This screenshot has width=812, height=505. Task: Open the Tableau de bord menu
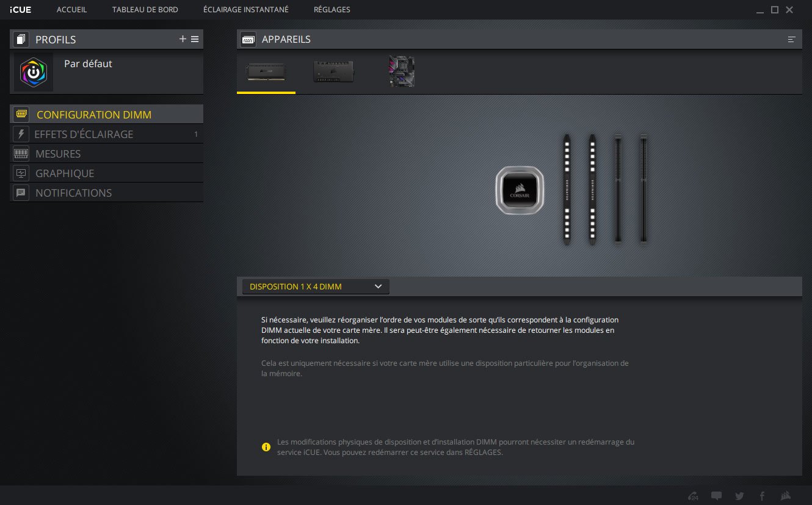pos(145,10)
